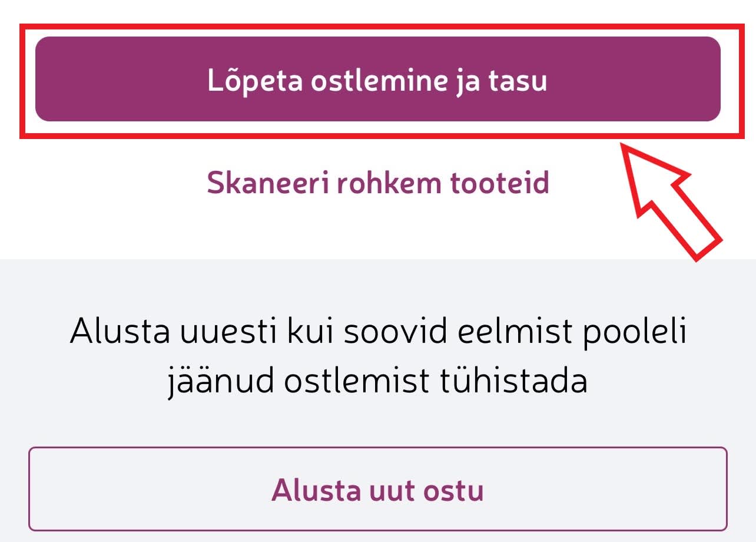Start a new purchase with outlined button
The height and width of the screenshot is (542, 756).
pos(377,489)
